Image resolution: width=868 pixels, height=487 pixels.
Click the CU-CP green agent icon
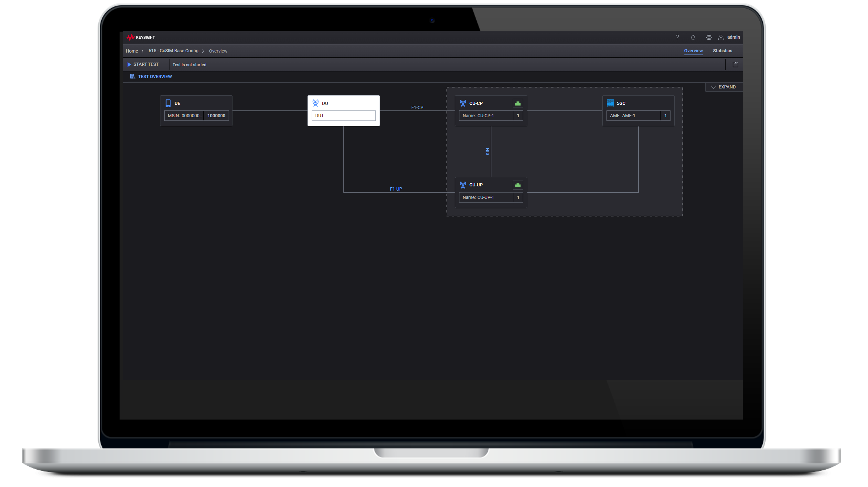[x=518, y=103]
